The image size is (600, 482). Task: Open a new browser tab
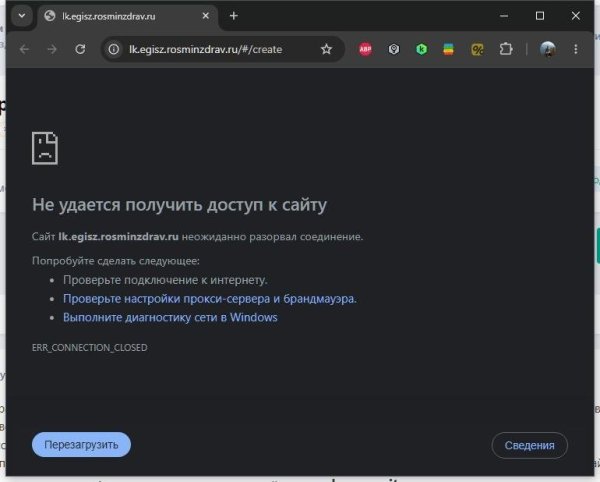click(234, 16)
